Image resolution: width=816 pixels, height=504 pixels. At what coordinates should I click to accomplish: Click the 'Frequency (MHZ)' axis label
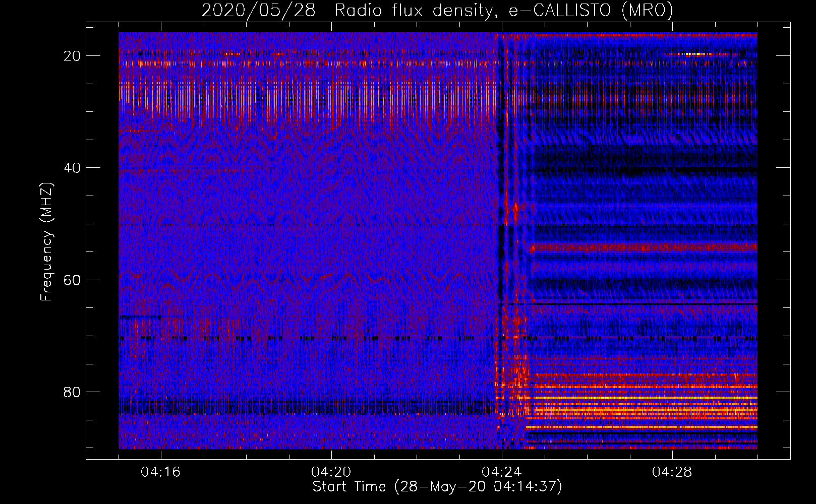tap(46, 242)
